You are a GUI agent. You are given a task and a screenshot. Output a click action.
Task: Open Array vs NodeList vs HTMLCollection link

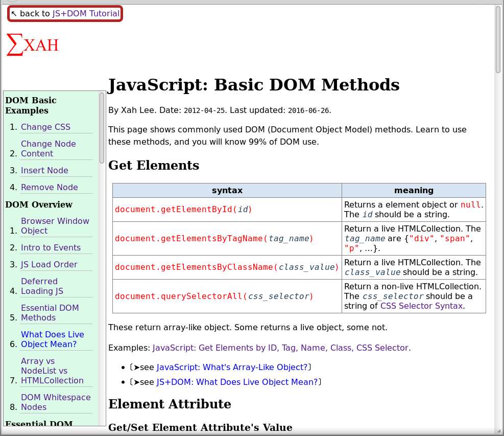(x=53, y=371)
